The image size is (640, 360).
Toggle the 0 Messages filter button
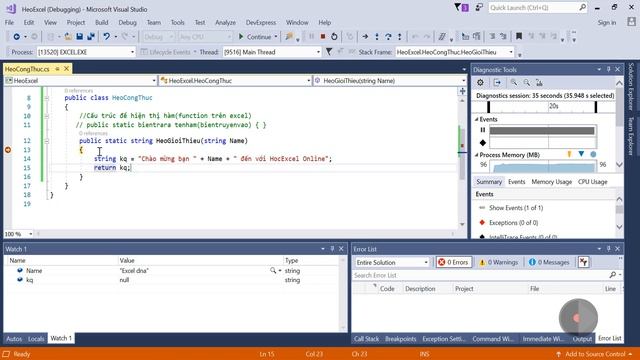point(549,262)
